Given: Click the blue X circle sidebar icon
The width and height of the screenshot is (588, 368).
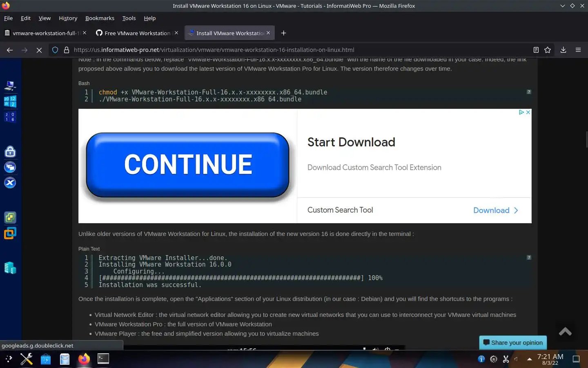Looking at the screenshot, I should pyautogui.click(x=10, y=182).
